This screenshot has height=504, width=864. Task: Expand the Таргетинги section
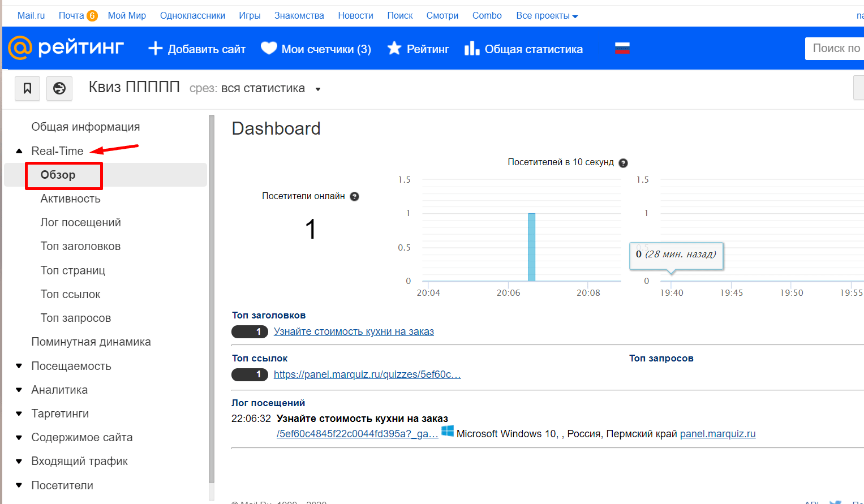click(19, 413)
